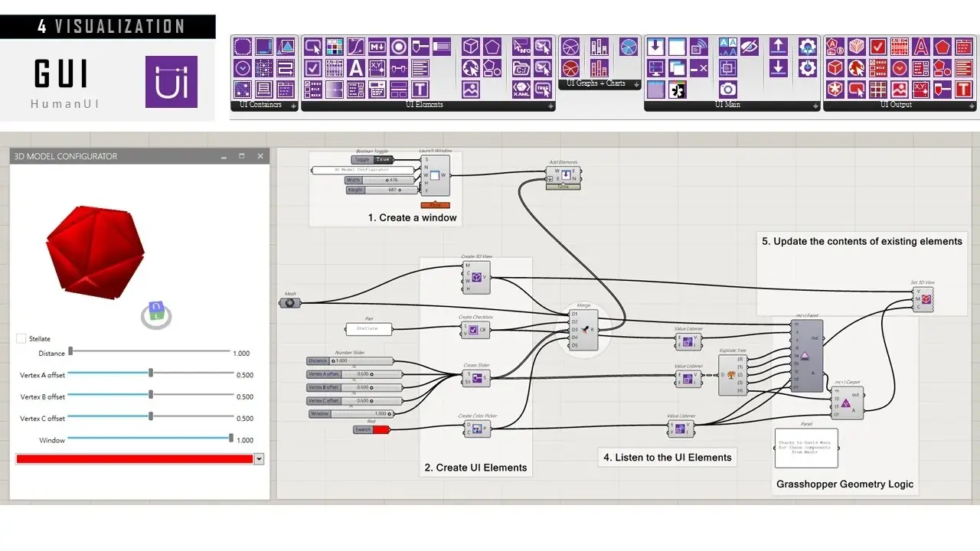The image size is (980, 551).
Task: Click the Explode Tree component icon
Action: (730, 375)
